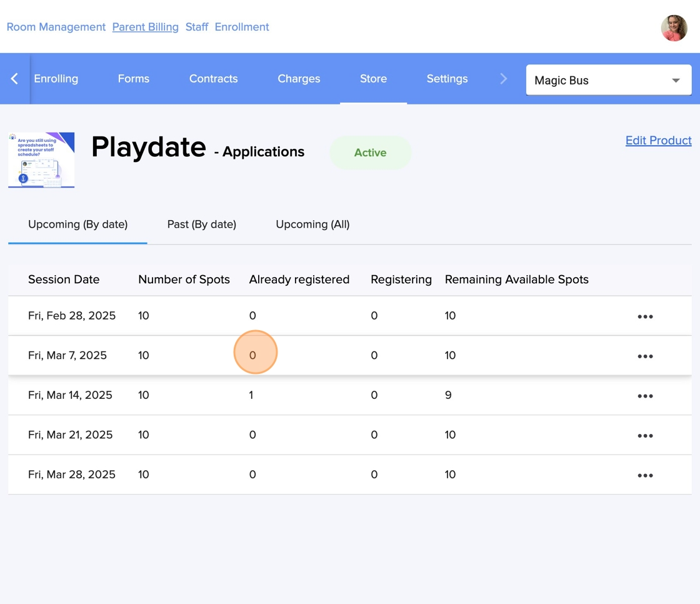The width and height of the screenshot is (700, 604).
Task: Open the Settings tab
Action: click(447, 79)
